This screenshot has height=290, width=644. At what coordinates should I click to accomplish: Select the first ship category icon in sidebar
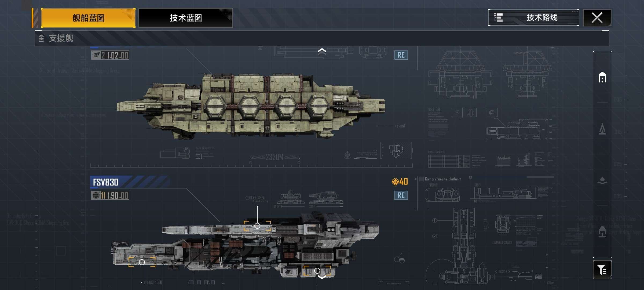click(x=602, y=77)
